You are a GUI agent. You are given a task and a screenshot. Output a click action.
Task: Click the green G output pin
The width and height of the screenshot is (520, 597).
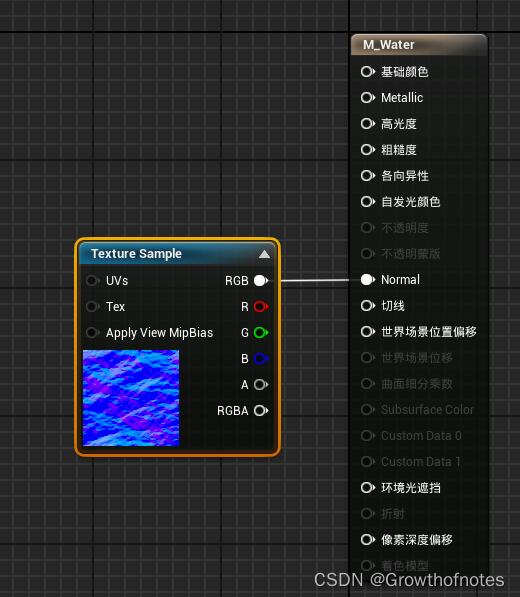pos(261,332)
